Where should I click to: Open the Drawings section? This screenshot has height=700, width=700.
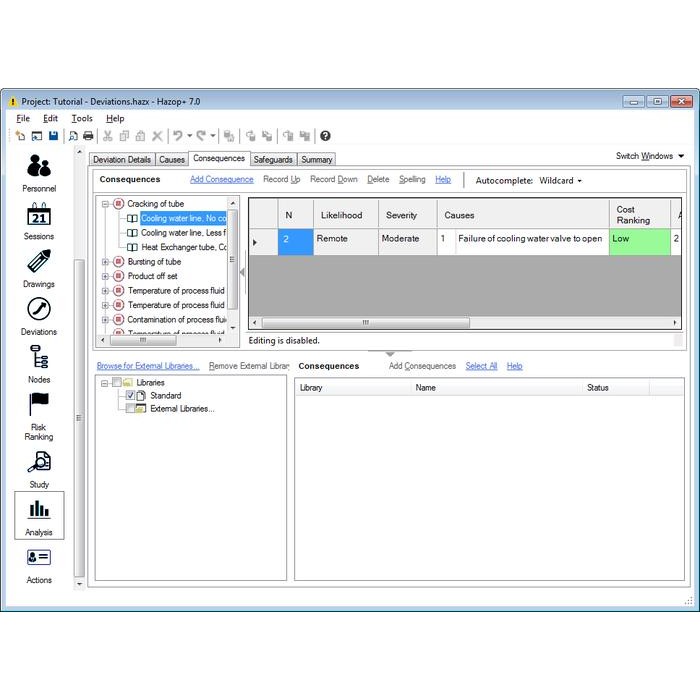(x=39, y=269)
